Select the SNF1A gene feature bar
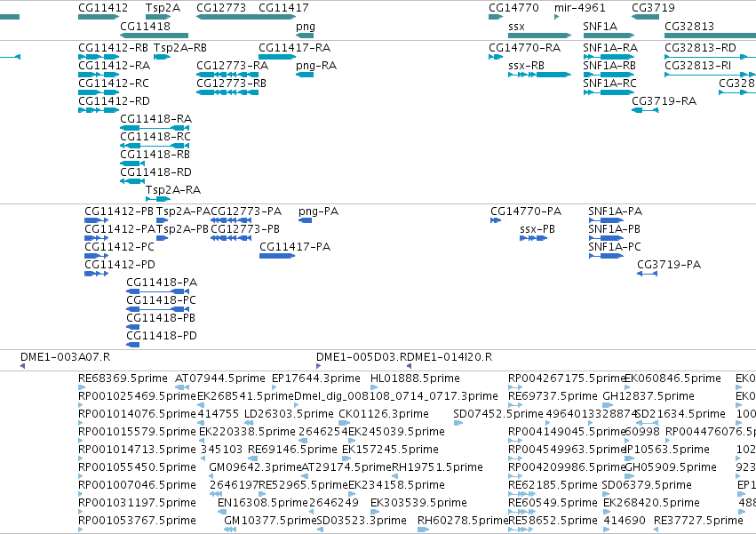Image resolution: width=756 pixels, height=534 pixels. pyautogui.click(x=609, y=36)
